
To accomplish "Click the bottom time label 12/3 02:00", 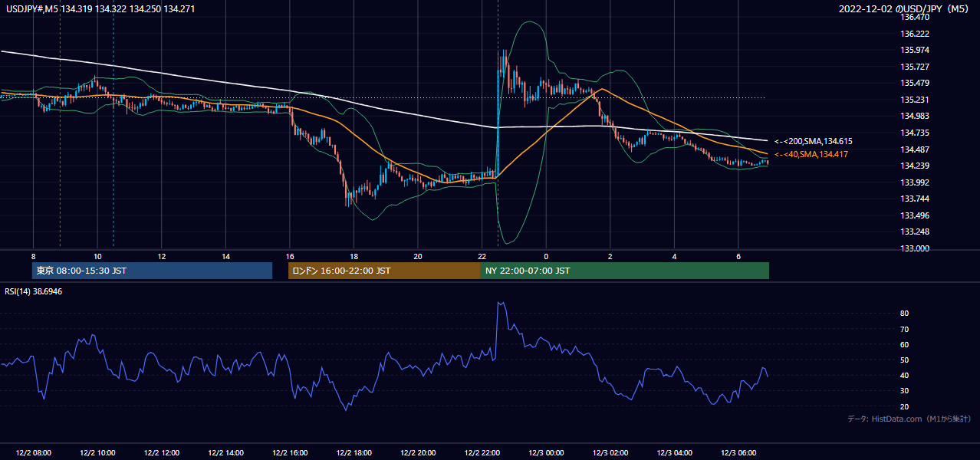I will pyautogui.click(x=610, y=453).
